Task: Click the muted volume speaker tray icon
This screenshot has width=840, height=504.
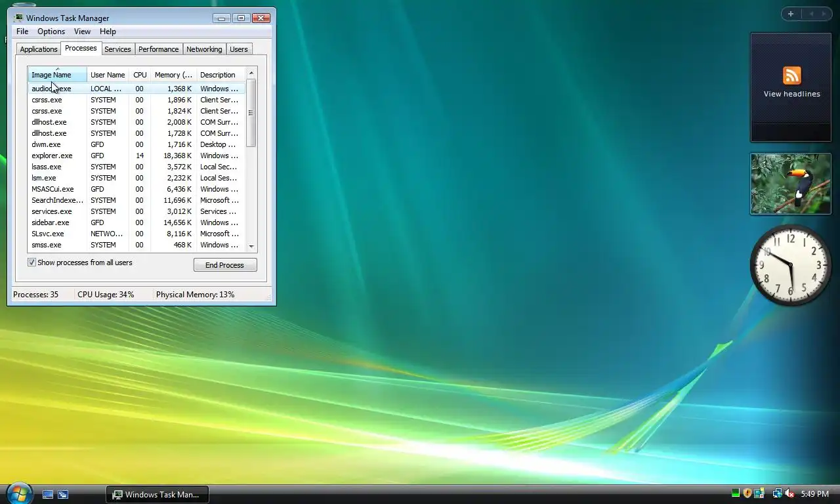Action: (x=789, y=493)
